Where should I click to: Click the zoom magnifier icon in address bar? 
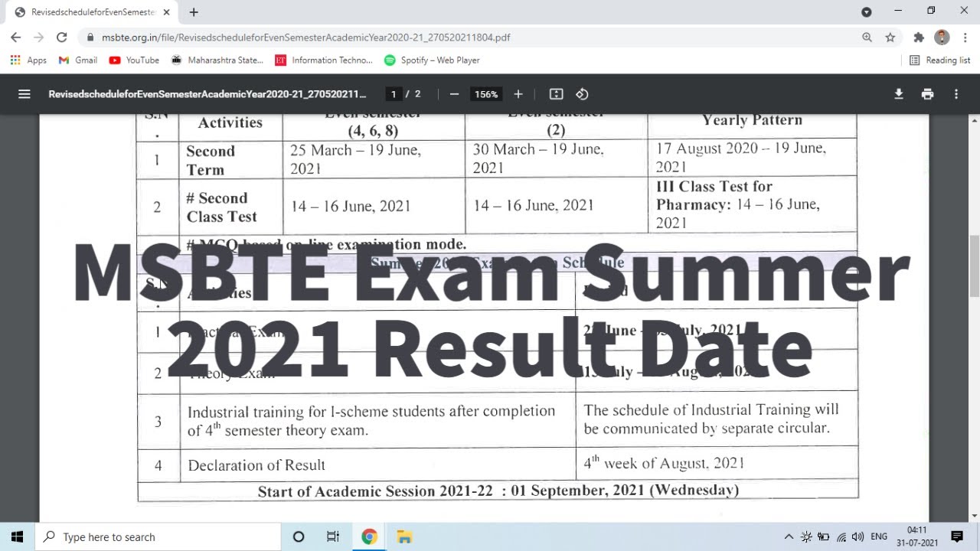(867, 37)
